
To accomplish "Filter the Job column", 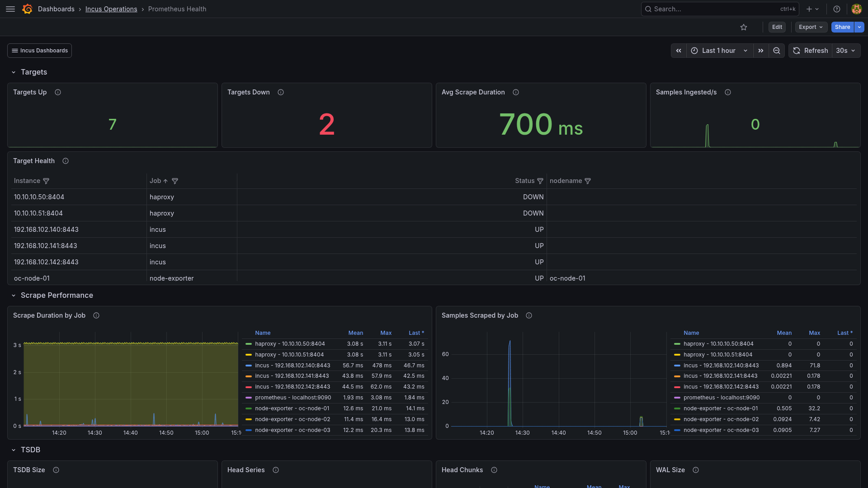I will [x=175, y=181].
